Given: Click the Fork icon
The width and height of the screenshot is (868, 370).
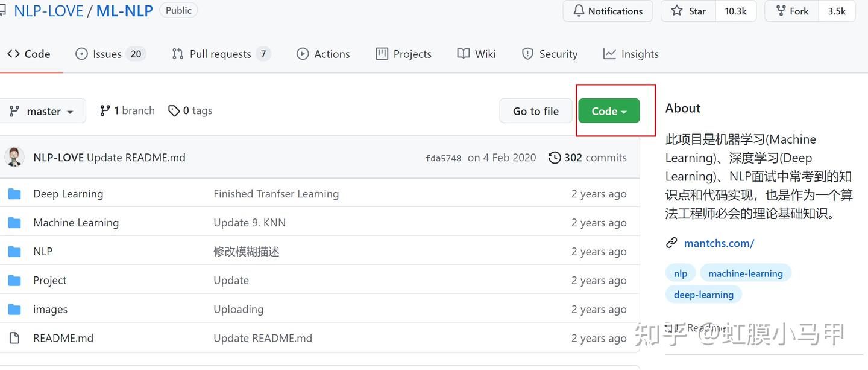Looking at the screenshot, I should tap(781, 11).
